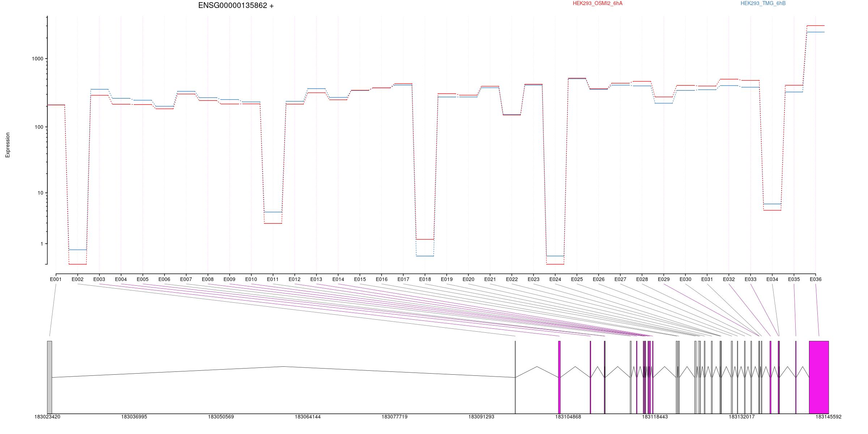The width and height of the screenshot is (868, 434).
Task: Click exon label E020
Action: pos(468,279)
